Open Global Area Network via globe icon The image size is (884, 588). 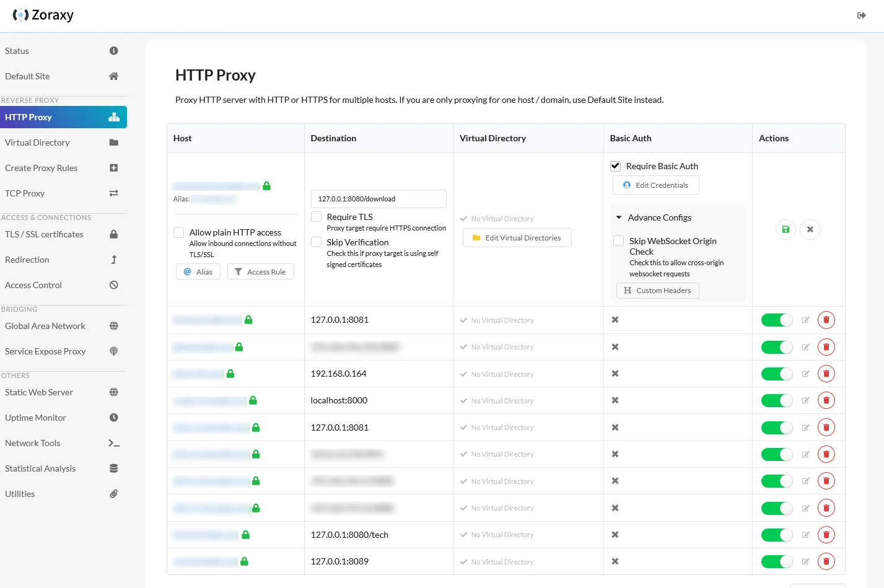coord(113,325)
